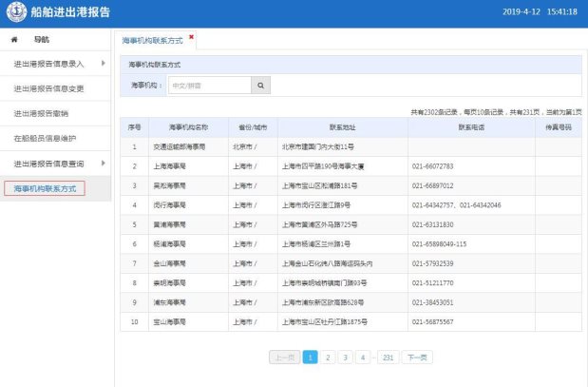Viewport: 588px width, 387px height.
Task: Go to page 2 of results
Action: tap(327, 358)
